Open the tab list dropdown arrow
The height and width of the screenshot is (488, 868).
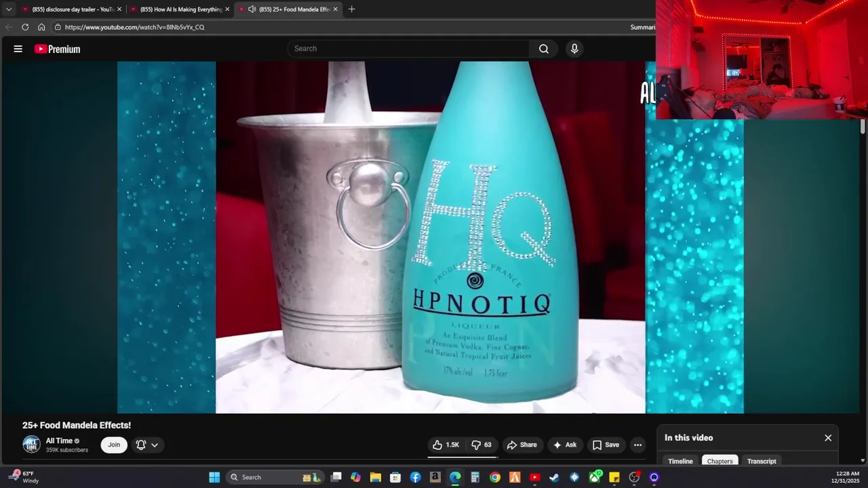(x=9, y=9)
